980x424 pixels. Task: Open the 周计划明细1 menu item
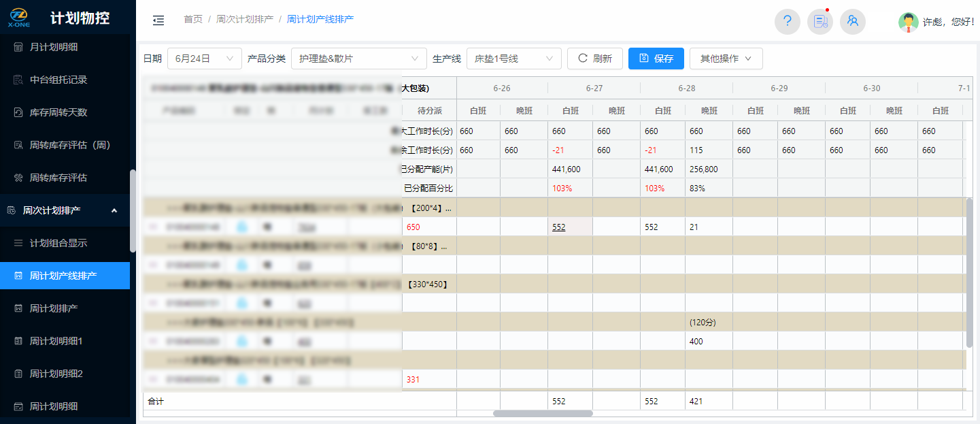tap(56, 341)
